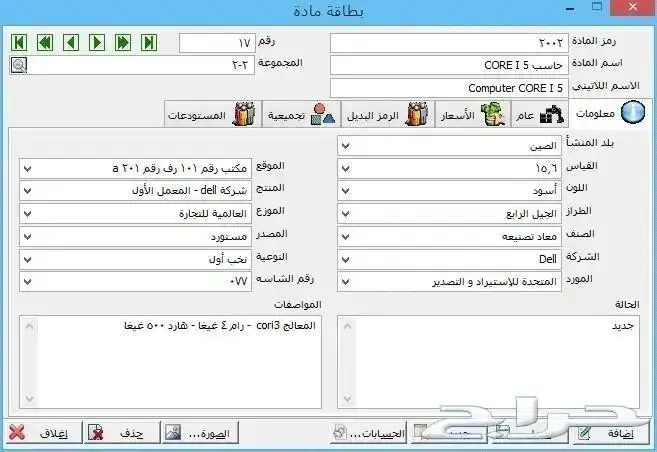657x452 pixels.
Task: Expand the بلد المنشأ dropdown
Action: pyautogui.click(x=345, y=146)
